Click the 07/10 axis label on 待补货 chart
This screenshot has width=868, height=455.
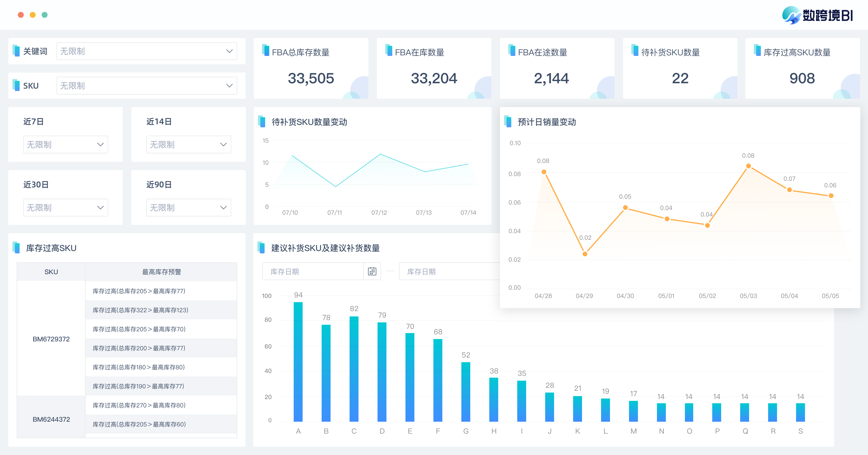click(290, 213)
